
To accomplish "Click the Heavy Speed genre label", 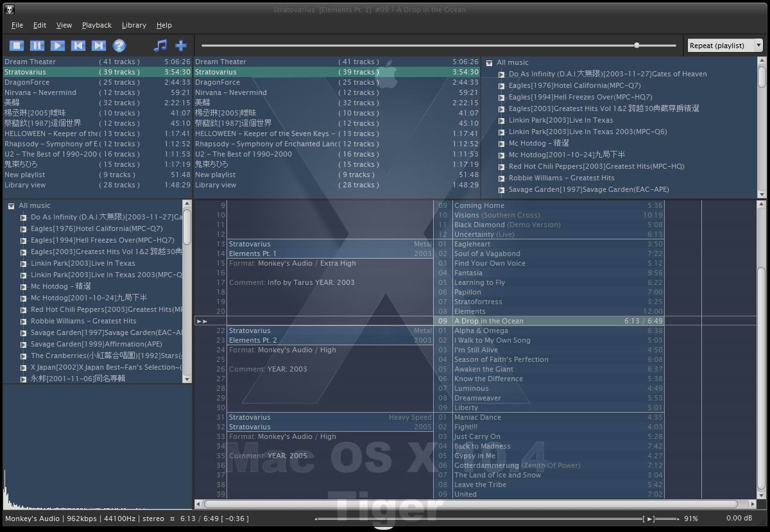I will (x=410, y=417).
